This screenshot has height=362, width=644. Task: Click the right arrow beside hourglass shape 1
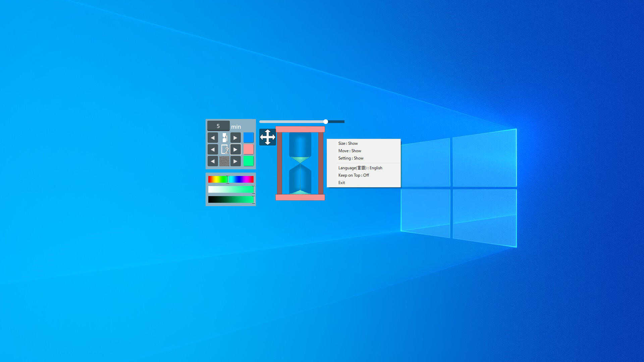click(x=235, y=138)
